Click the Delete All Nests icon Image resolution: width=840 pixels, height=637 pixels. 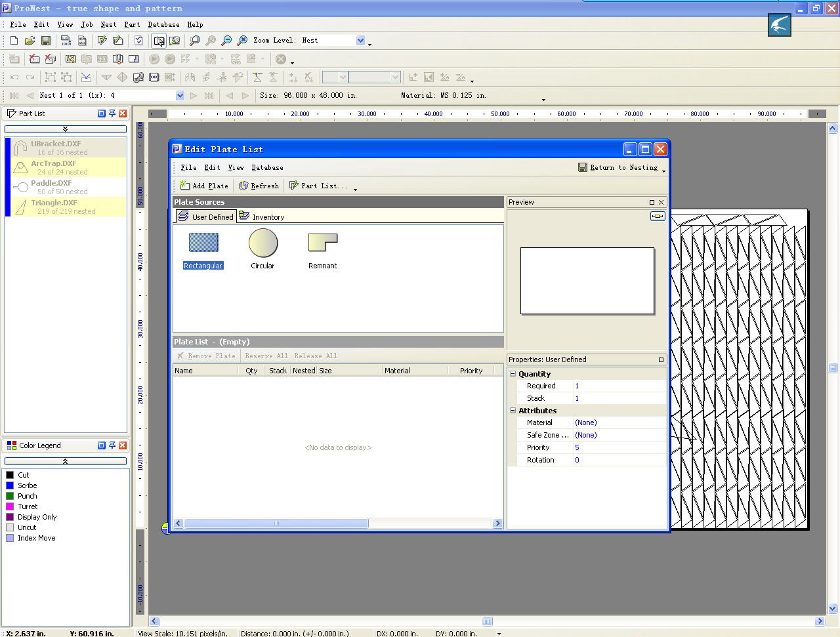pyautogui.click(x=50, y=59)
